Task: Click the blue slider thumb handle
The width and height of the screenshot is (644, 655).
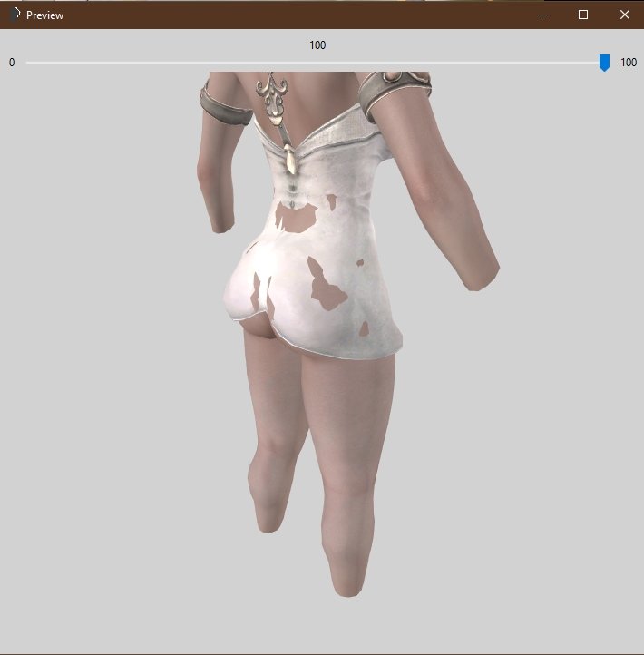Action: pyautogui.click(x=604, y=62)
